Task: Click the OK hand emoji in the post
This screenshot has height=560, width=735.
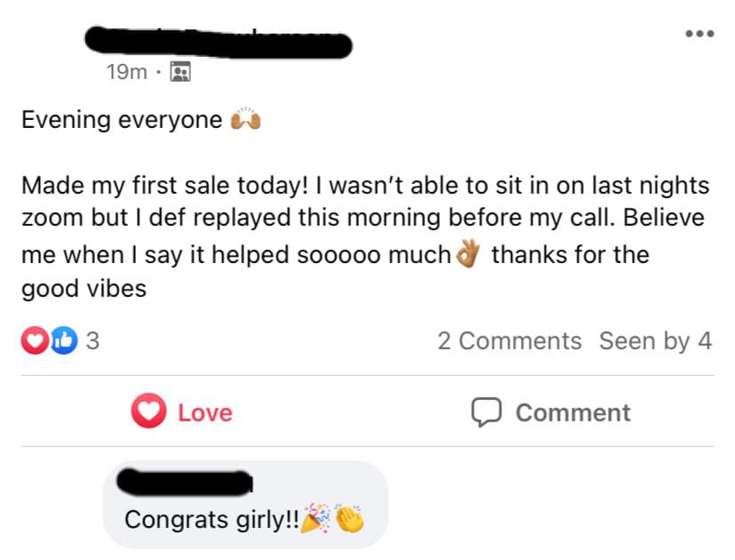Action: [468, 255]
